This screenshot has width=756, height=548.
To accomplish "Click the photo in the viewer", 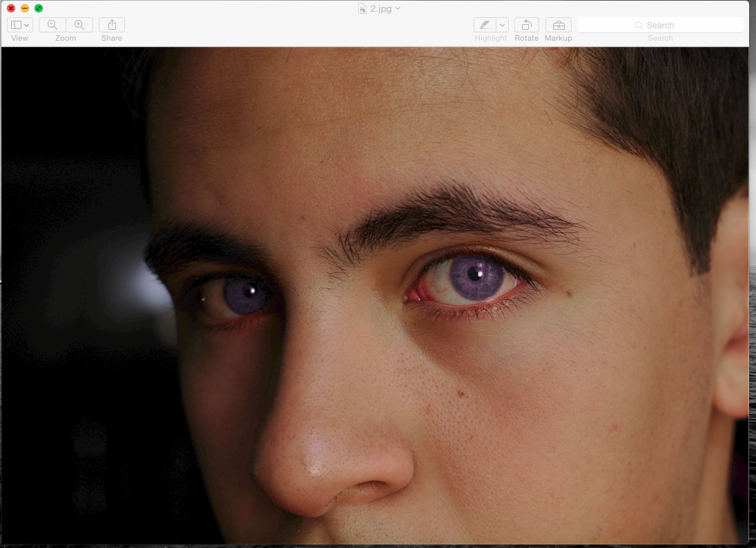I will point(375,295).
